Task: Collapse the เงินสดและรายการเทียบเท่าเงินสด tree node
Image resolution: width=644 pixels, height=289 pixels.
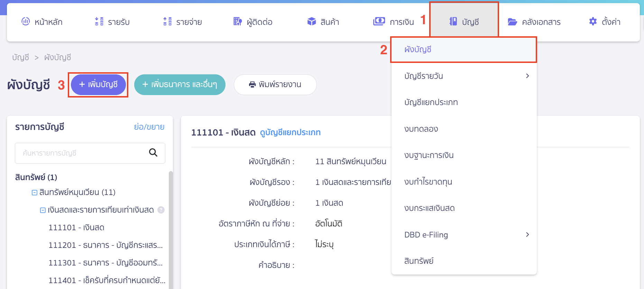Action: click(43, 210)
